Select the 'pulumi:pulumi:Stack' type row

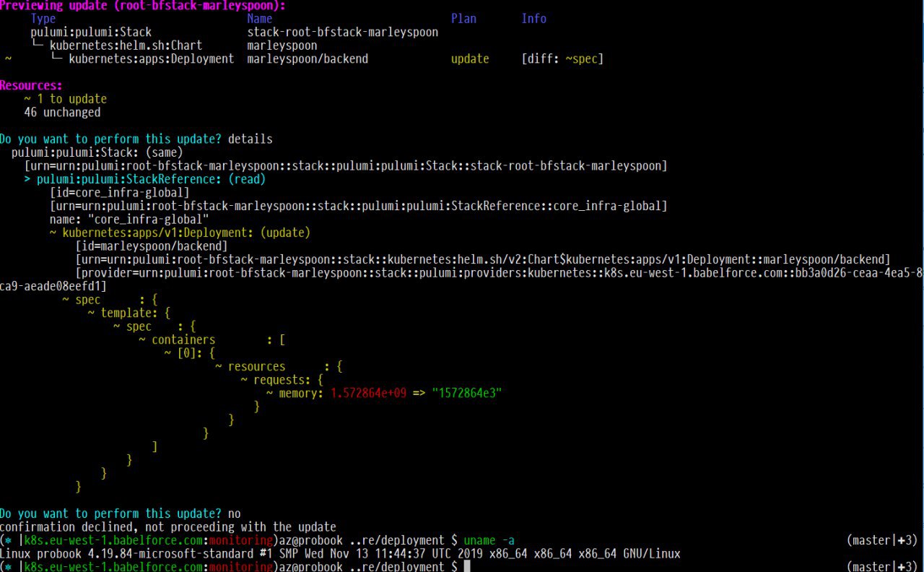[91, 32]
